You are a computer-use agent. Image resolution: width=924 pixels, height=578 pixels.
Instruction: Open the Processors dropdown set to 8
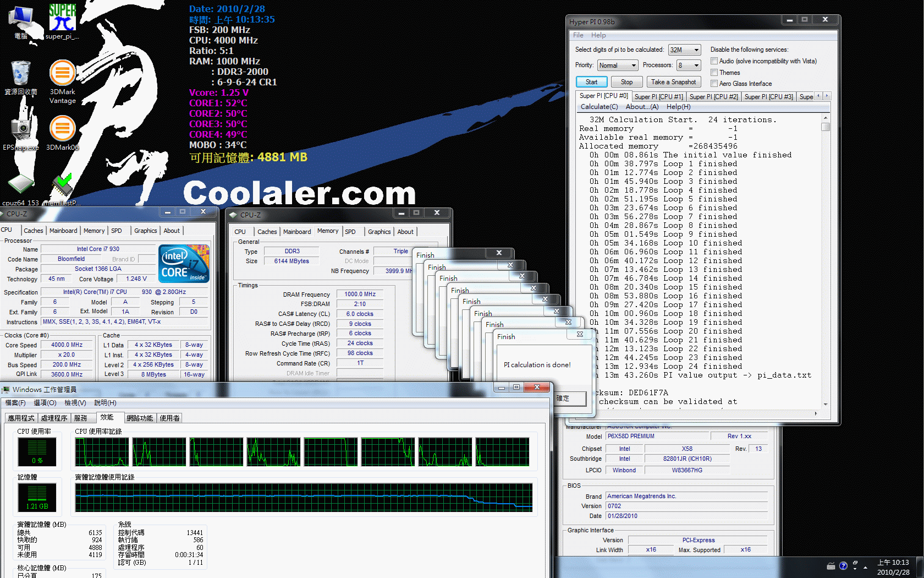pos(689,65)
